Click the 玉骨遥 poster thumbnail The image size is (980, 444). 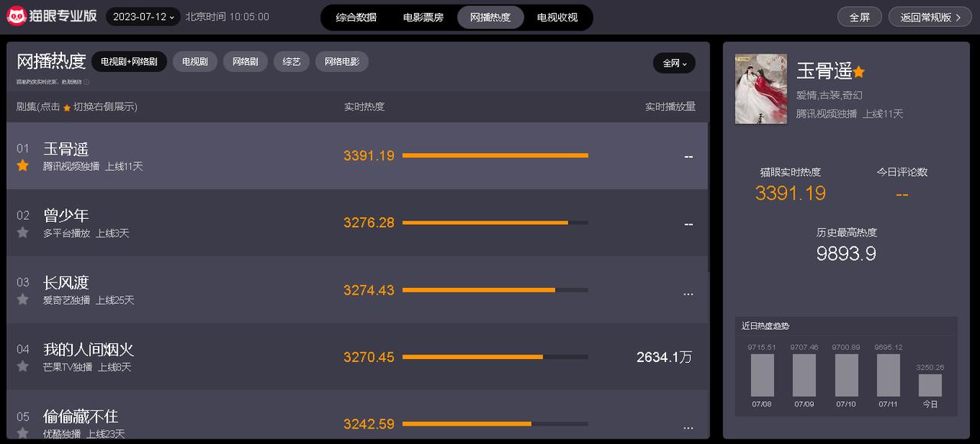pos(761,89)
